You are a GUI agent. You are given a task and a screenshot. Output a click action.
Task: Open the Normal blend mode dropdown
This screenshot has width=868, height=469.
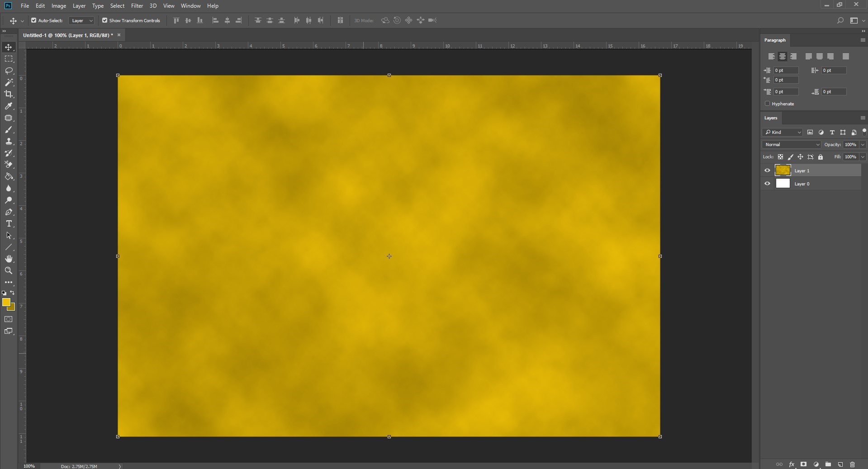click(791, 145)
